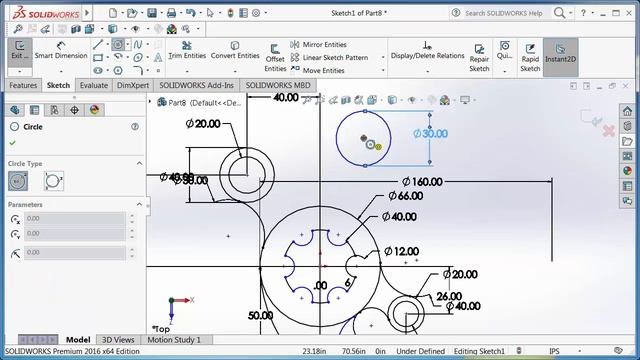Select the Line sketch tool
This screenshot has width=640, height=360.
(x=98, y=44)
